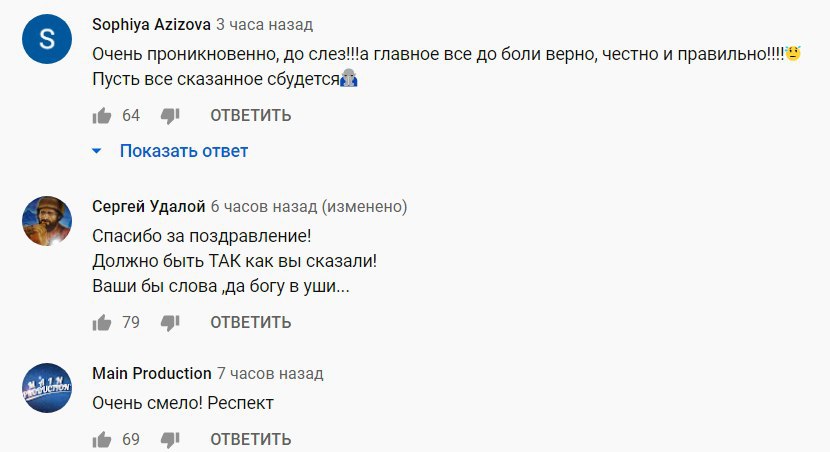Open Sophiya Azizova channel name link

[x=151, y=23]
